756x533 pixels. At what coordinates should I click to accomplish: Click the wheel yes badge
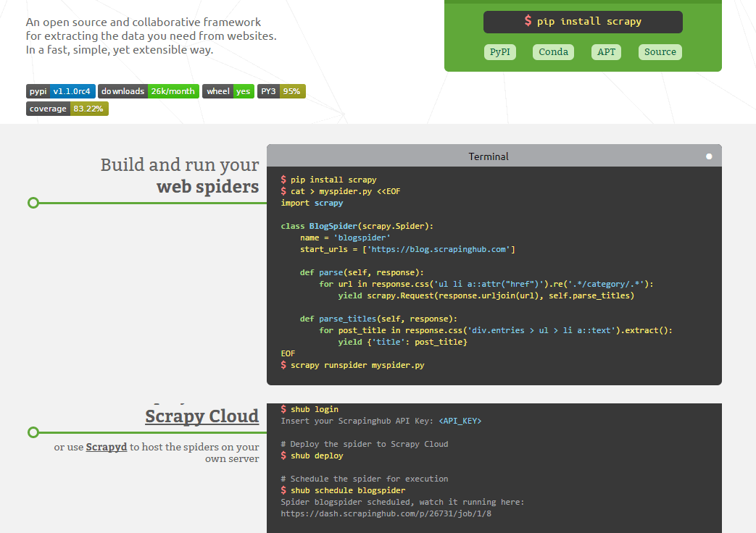(x=228, y=91)
